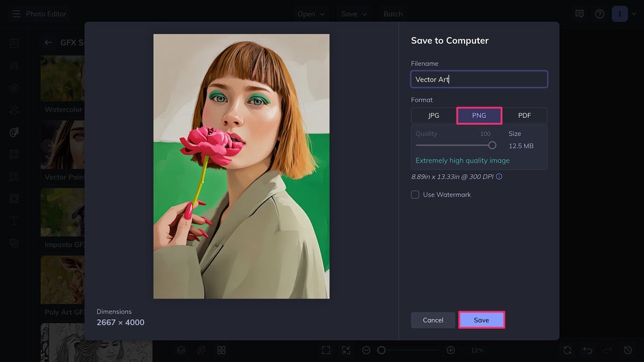Expand the account chevron beside the avatar

634,14
